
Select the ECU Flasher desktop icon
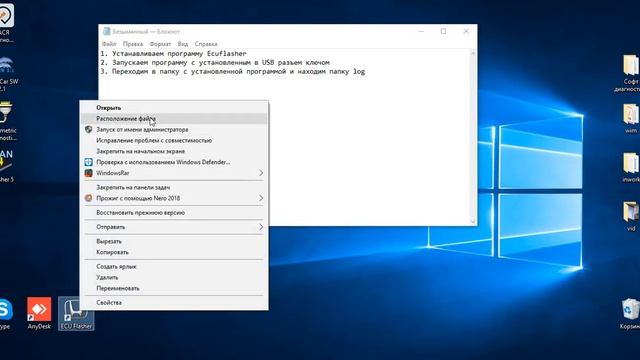76,313
